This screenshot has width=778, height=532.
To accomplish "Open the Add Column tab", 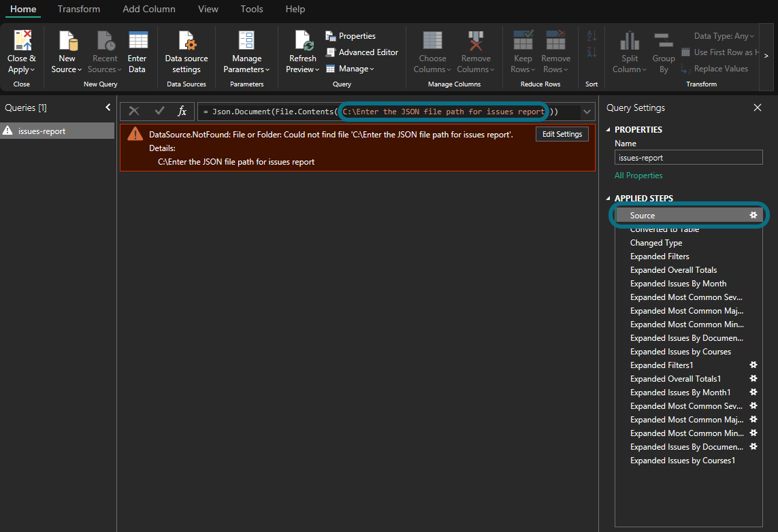I will click(149, 9).
